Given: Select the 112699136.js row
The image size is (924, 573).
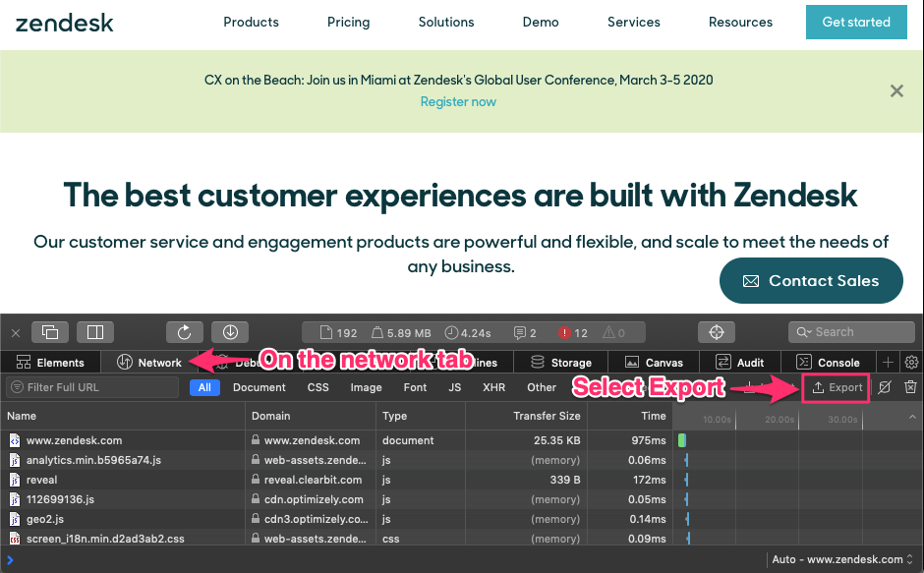Looking at the screenshot, I should (462, 499).
